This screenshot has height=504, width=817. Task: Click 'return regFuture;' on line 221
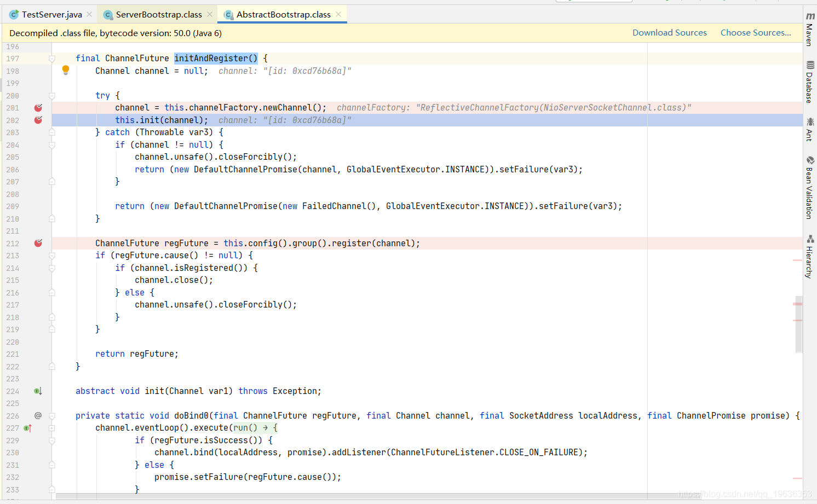coord(137,354)
